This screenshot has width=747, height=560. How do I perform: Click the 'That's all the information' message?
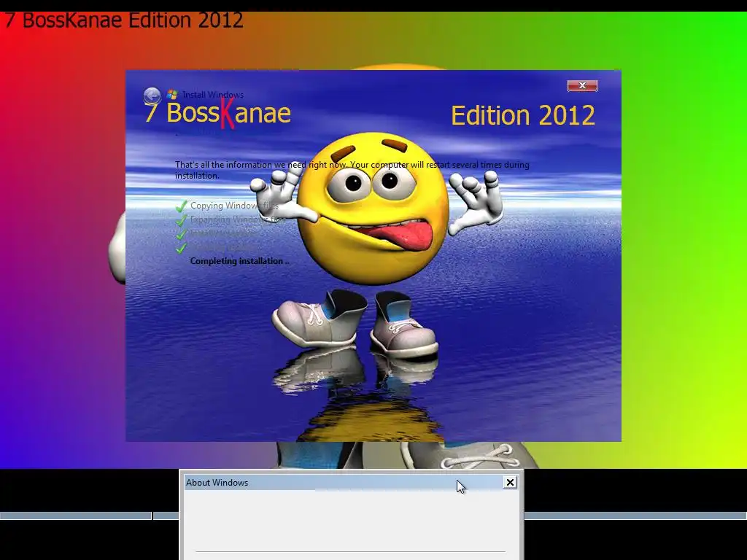(x=352, y=170)
